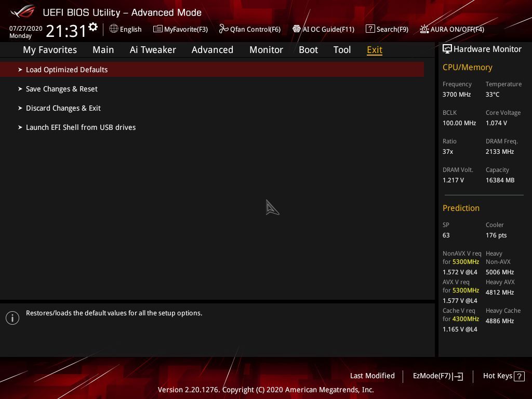Click AURA ON/OFF(F4) label
The width and height of the screenshot is (532, 399).
[457, 29]
